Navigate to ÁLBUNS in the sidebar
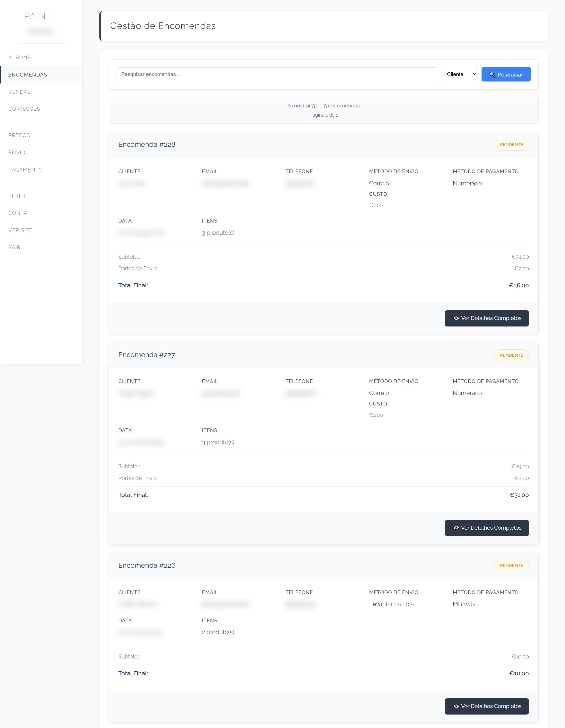 [19, 57]
